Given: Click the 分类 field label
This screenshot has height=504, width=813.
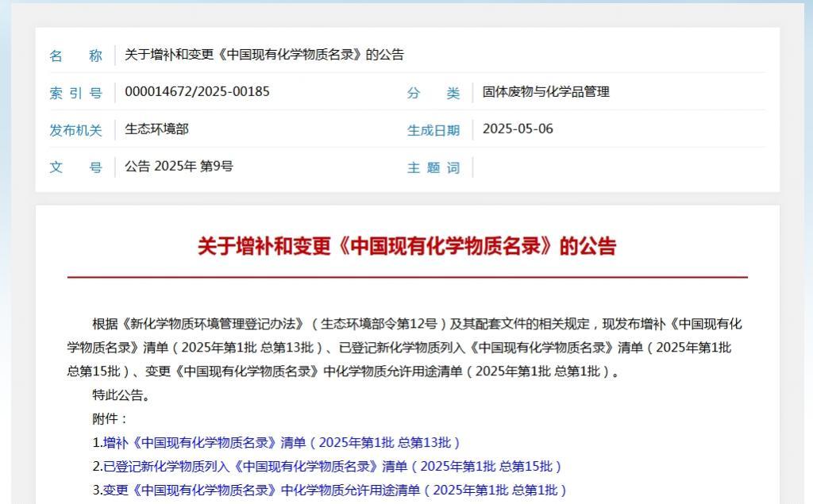Looking at the screenshot, I should point(433,93).
